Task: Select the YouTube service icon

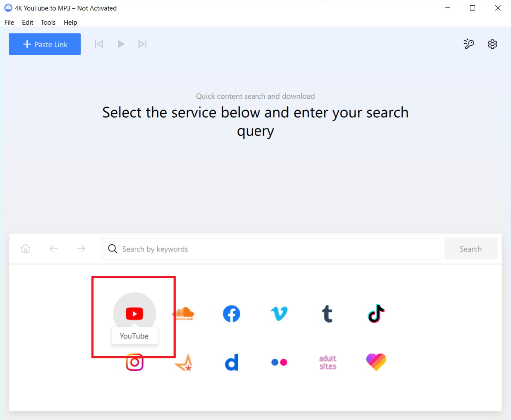Action: [x=134, y=313]
